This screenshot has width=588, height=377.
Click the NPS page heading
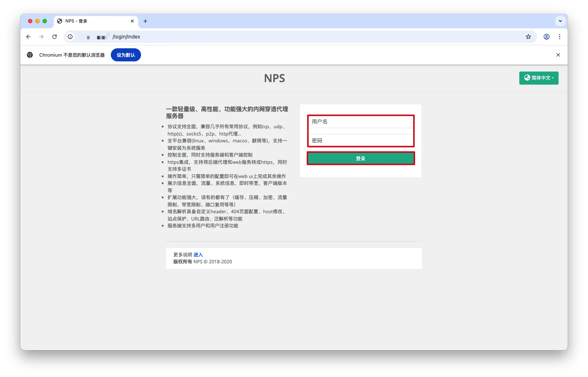(274, 78)
